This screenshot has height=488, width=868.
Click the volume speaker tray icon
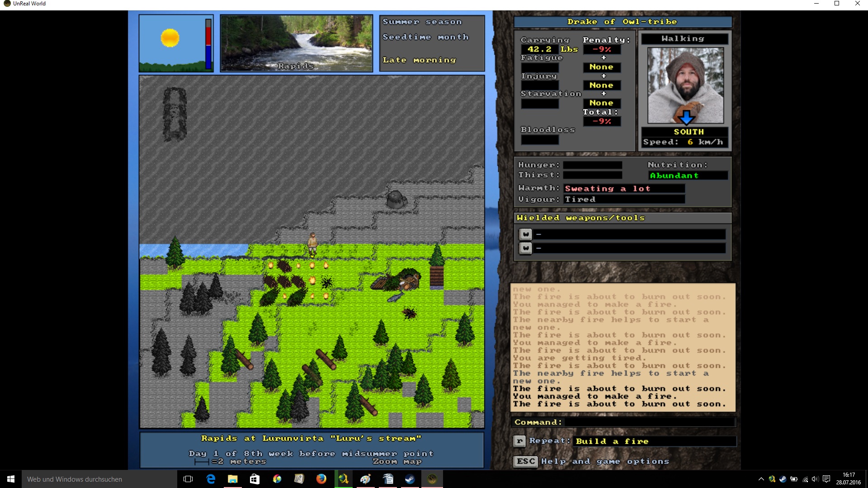815,479
